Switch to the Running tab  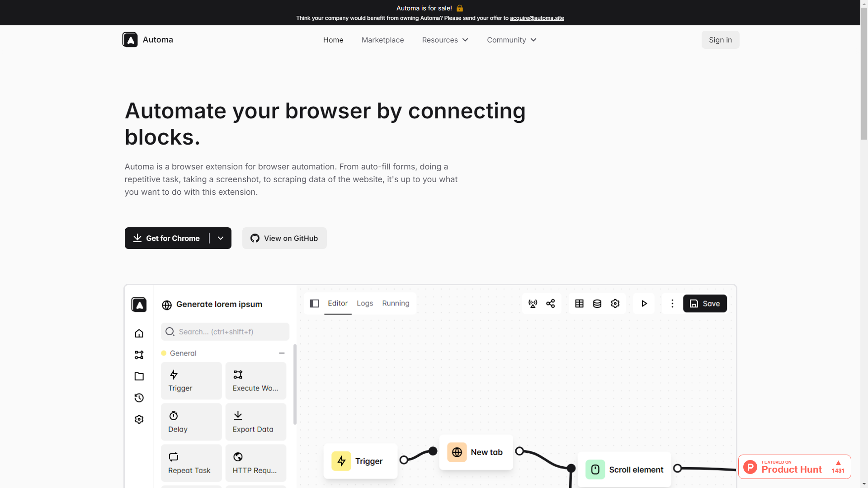pyautogui.click(x=396, y=303)
